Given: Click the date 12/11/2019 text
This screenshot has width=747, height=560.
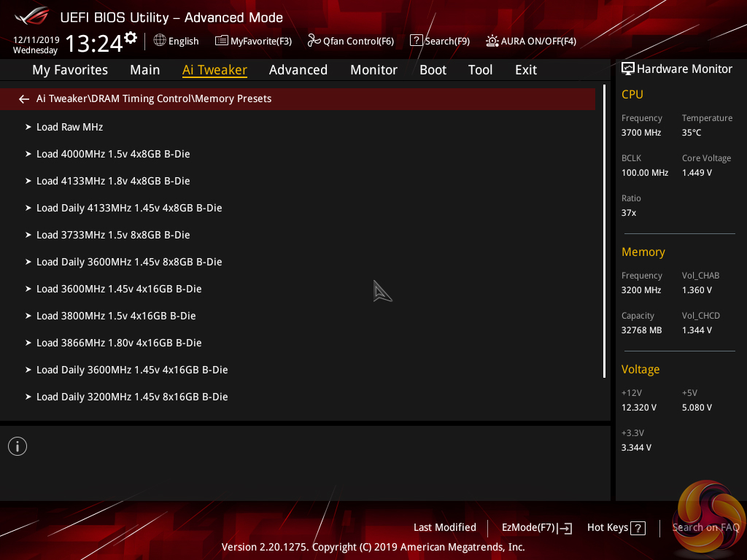Looking at the screenshot, I should tap(36, 40).
